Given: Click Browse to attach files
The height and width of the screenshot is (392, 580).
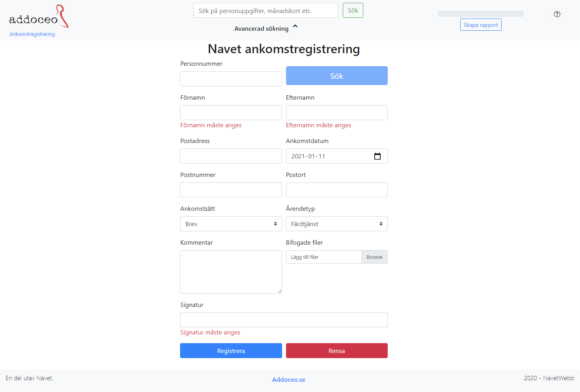Looking at the screenshot, I should (x=374, y=257).
